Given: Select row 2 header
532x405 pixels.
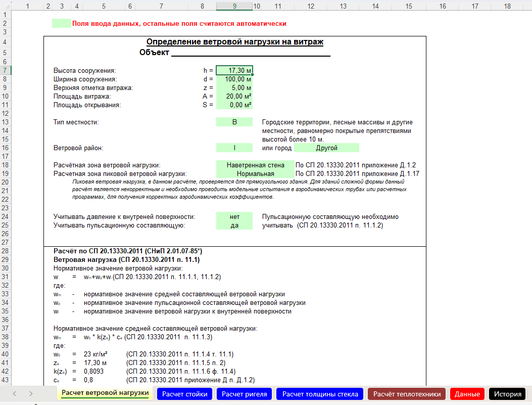Looking at the screenshot, I should 5,23.
